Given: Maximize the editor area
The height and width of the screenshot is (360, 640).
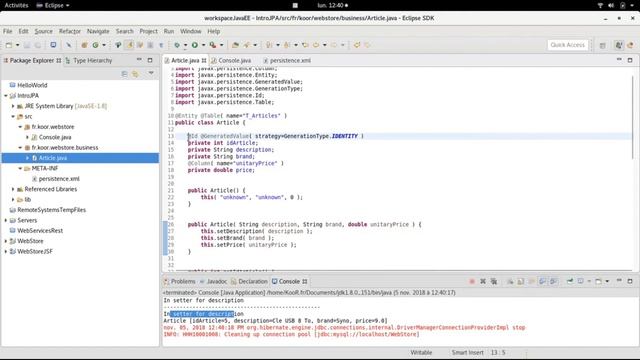Looking at the screenshot, I should coord(630,60).
